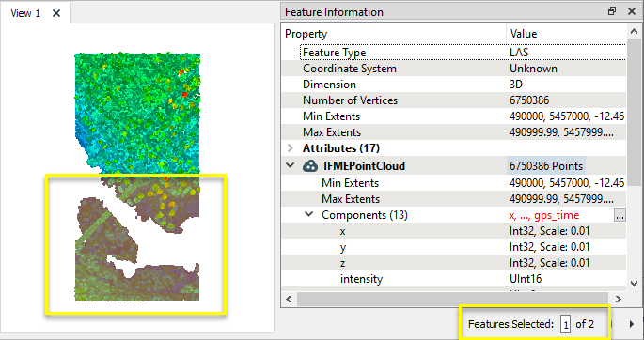
Task: Close the View 1 tab
Action: coord(56,13)
